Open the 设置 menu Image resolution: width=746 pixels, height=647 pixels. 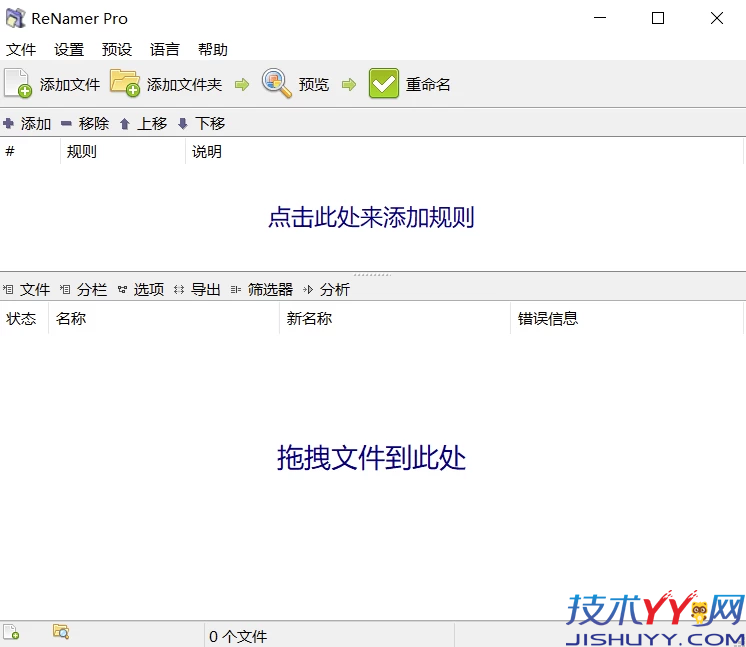pyautogui.click(x=69, y=49)
